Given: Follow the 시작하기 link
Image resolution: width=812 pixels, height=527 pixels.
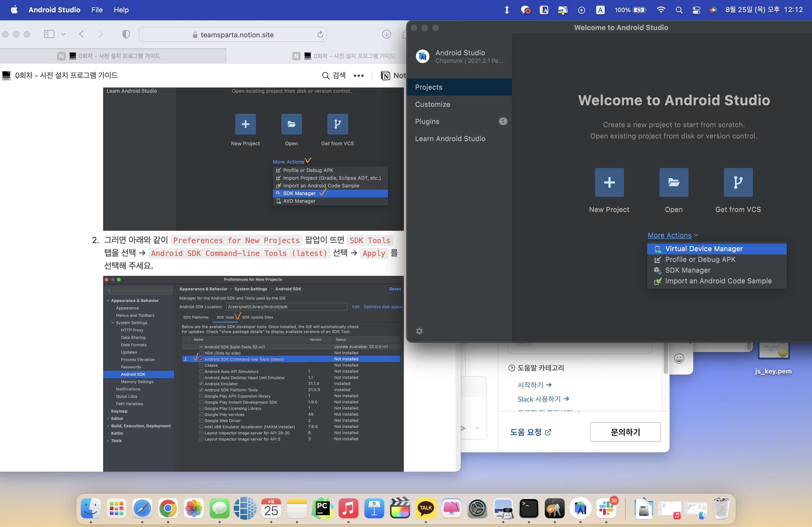Looking at the screenshot, I should point(534,385).
